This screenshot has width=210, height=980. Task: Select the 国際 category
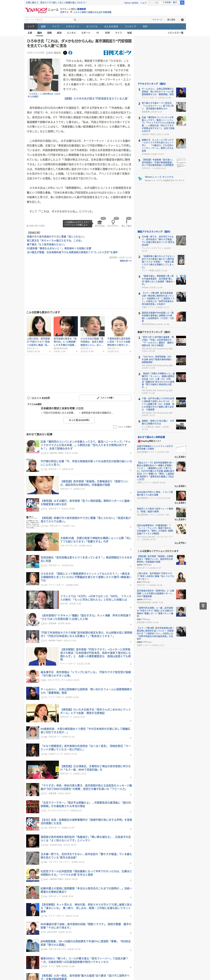click(49, 33)
